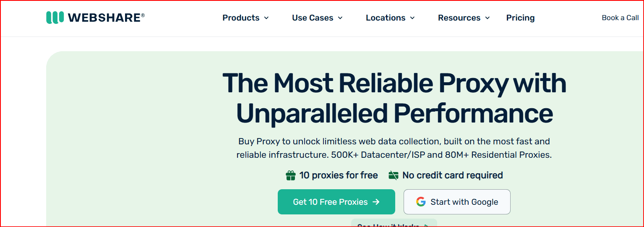Screen dimensions: 644x227
Task: Click the gift icon beside 10 proxies
Action: pos(291,175)
